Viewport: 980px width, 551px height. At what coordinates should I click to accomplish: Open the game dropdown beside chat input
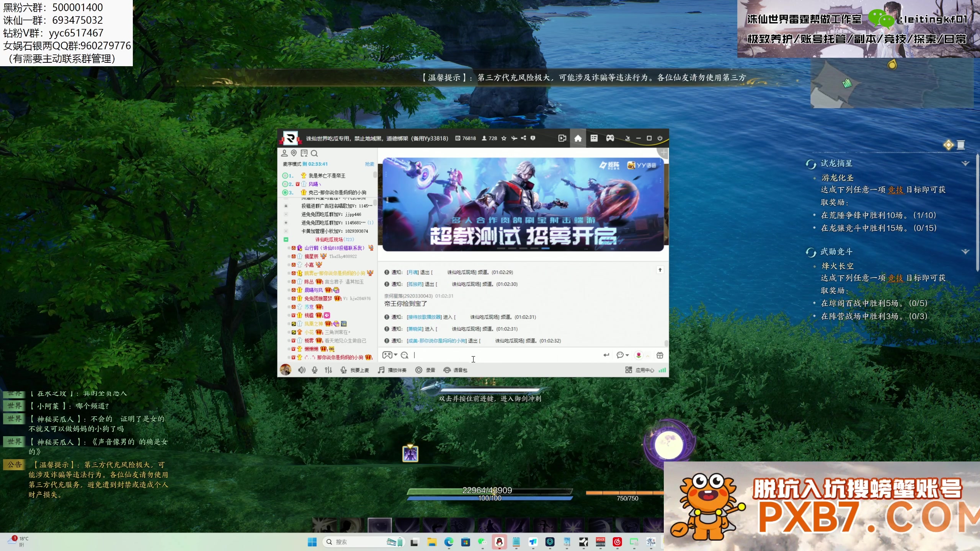click(390, 355)
